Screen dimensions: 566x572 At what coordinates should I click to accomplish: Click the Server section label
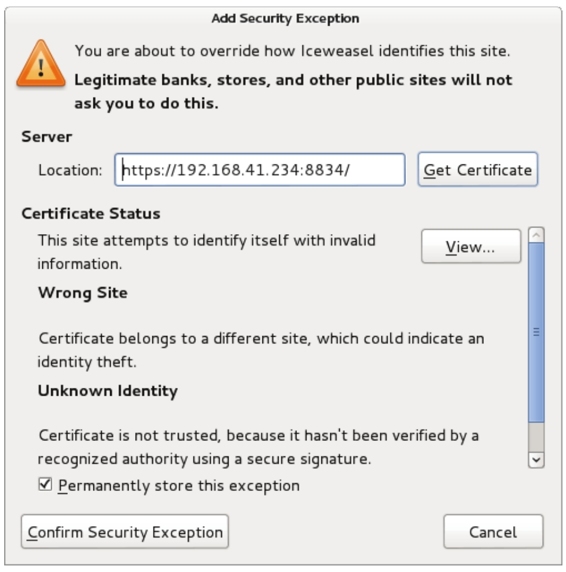coord(47,137)
